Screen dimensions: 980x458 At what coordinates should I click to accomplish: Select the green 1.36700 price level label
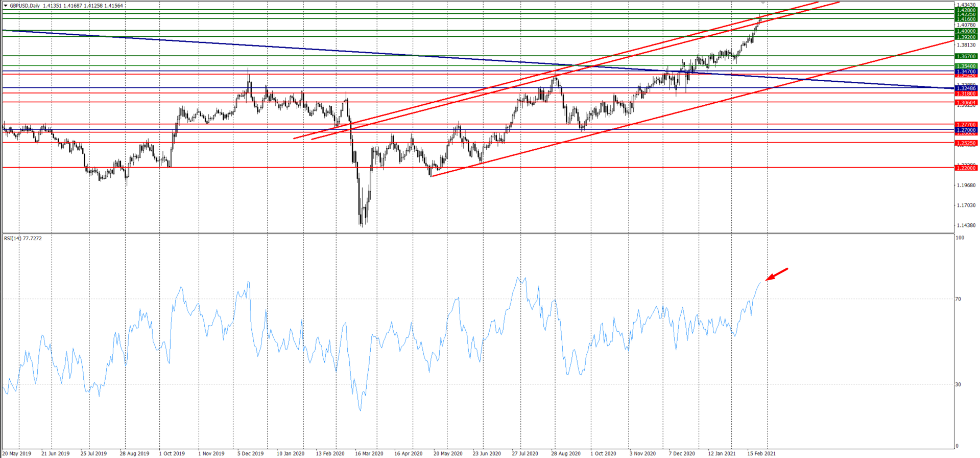[x=966, y=56]
